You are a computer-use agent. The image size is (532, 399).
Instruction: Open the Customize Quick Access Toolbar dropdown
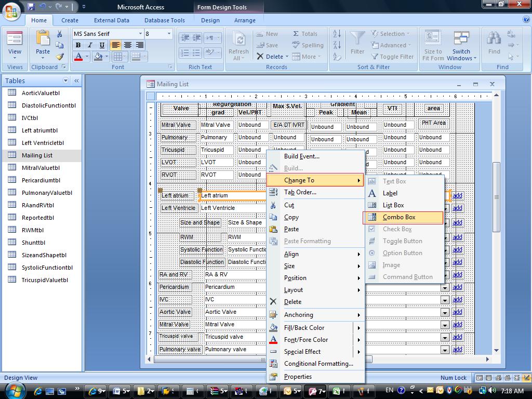pos(84,7)
